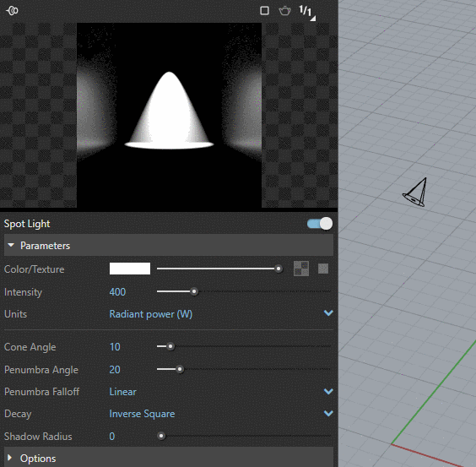This screenshot has width=476, height=467.
Task: Click the teapot render preview icon
Action: click(x=284, y=11)
